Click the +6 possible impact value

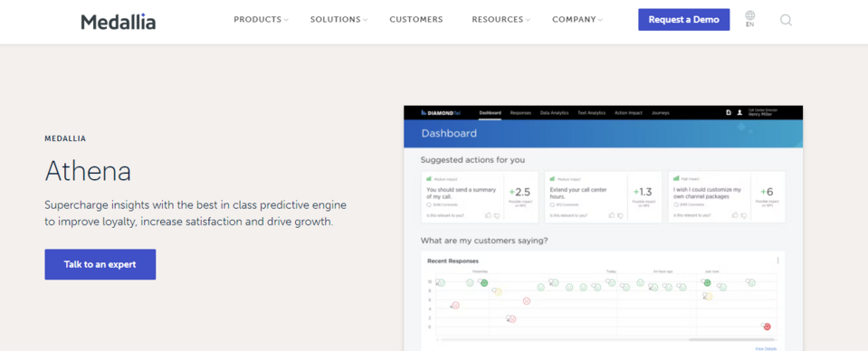[767, 192]
